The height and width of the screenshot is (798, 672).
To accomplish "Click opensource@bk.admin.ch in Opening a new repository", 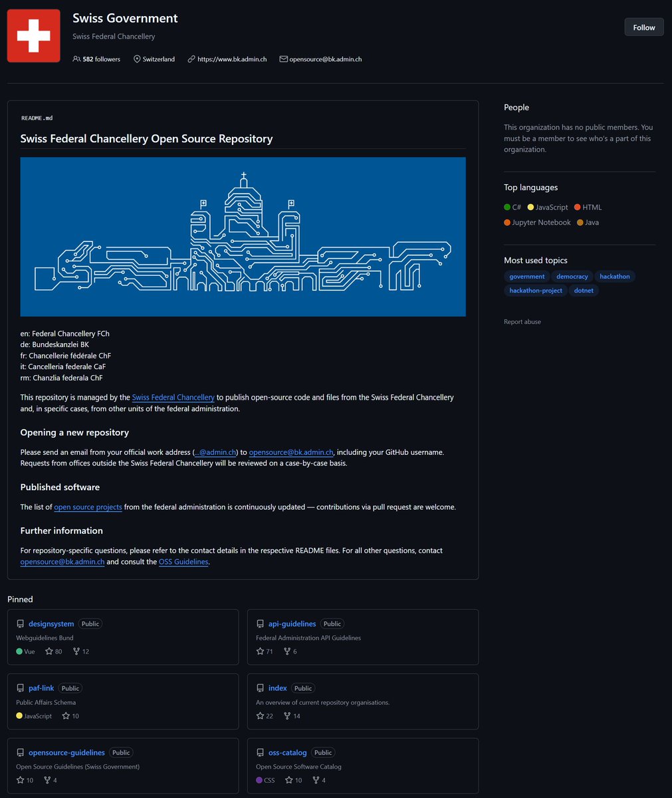I will [x=291, y=452].
